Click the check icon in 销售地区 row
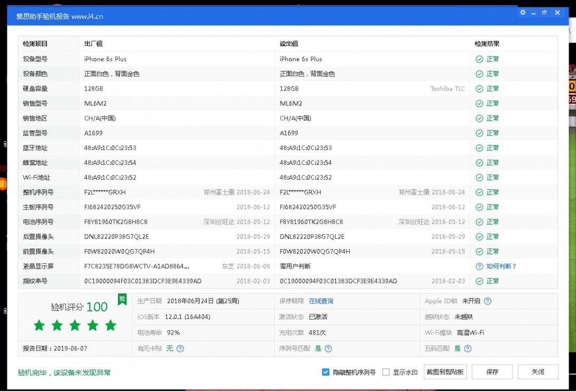The width and height of the screenshot is (576, 392). 479,118
